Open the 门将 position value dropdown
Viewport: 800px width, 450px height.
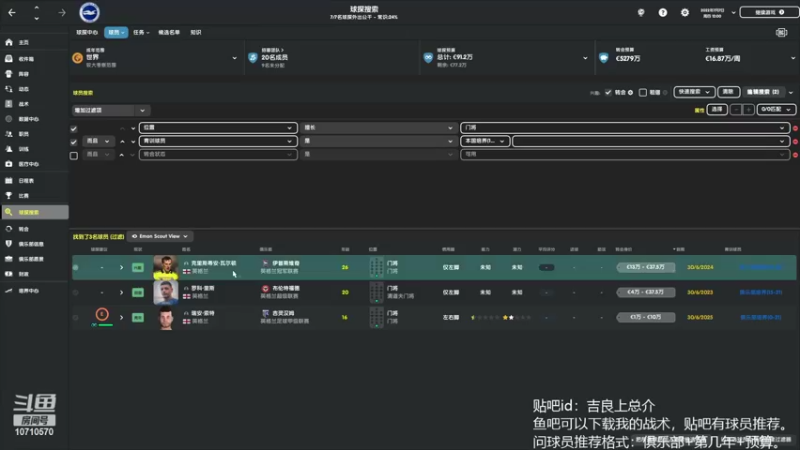tap(624, 128)
